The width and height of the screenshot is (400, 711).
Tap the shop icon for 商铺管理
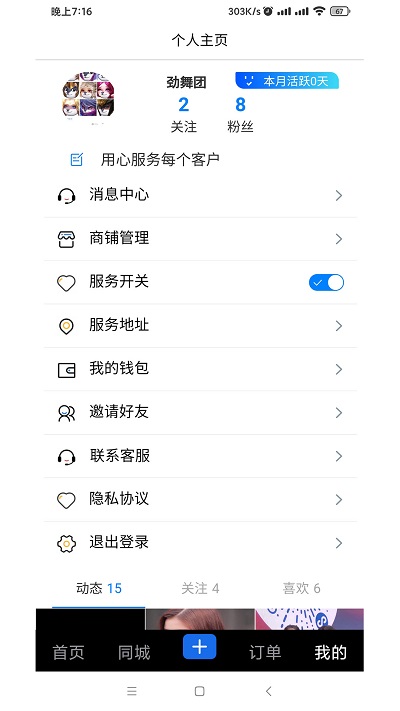(x=66, y=239)
